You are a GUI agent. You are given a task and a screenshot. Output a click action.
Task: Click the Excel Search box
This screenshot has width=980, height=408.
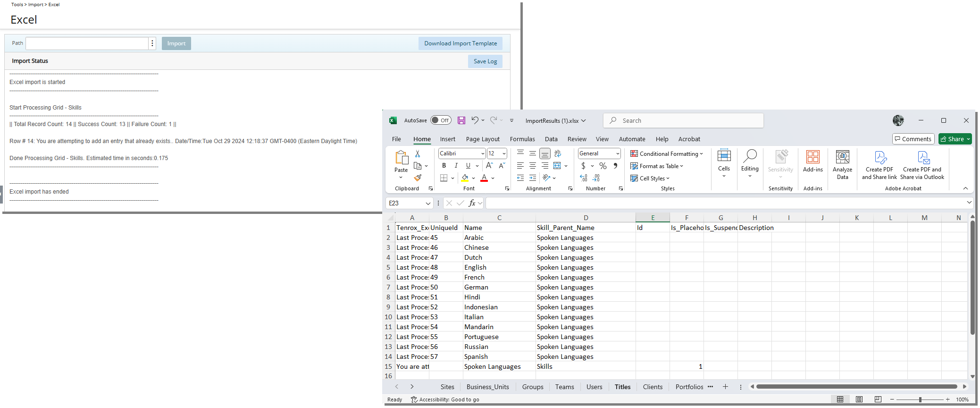(x=683, y=120)
